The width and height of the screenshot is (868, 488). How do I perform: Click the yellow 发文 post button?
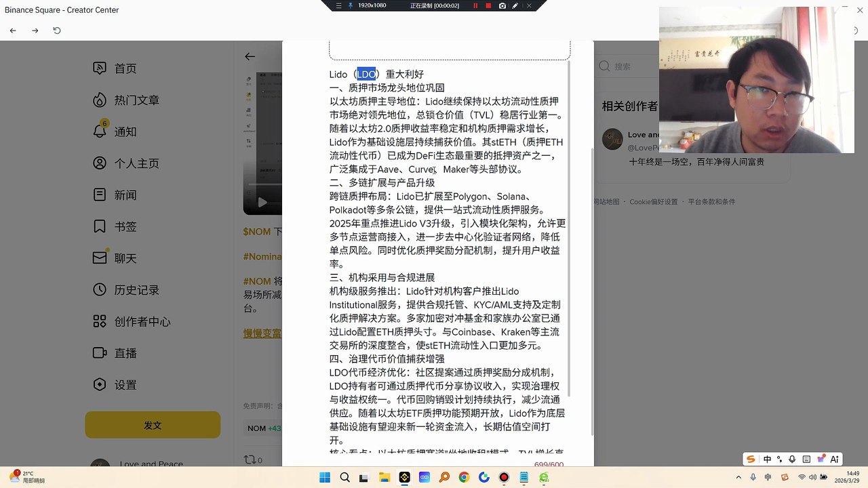[x=153, y=425]
